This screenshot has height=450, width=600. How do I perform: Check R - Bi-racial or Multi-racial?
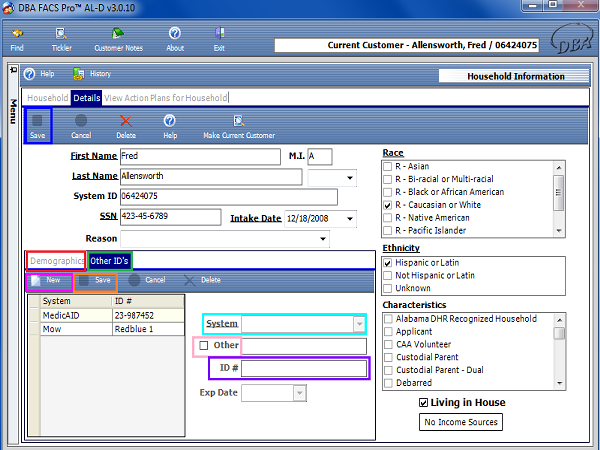[388, 179]
